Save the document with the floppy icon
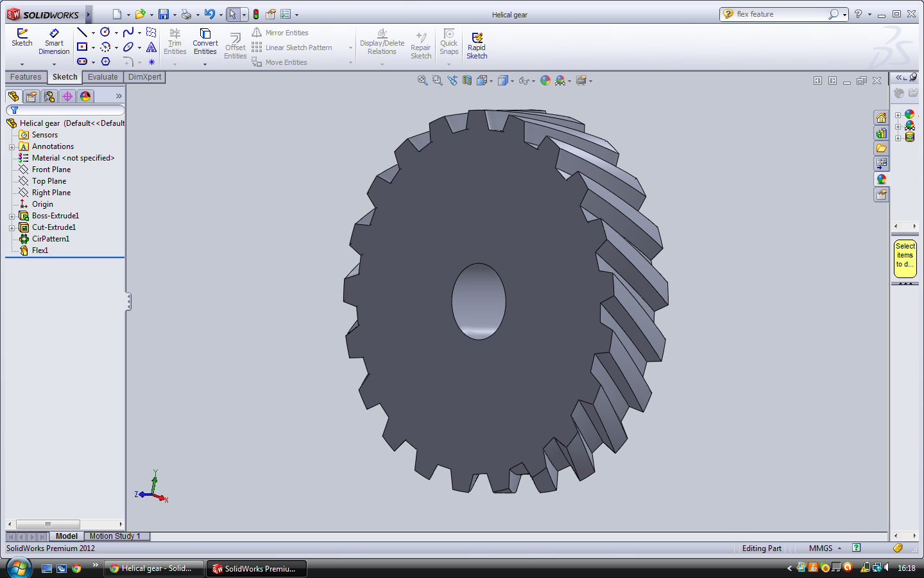 click(x=164, y=14)
